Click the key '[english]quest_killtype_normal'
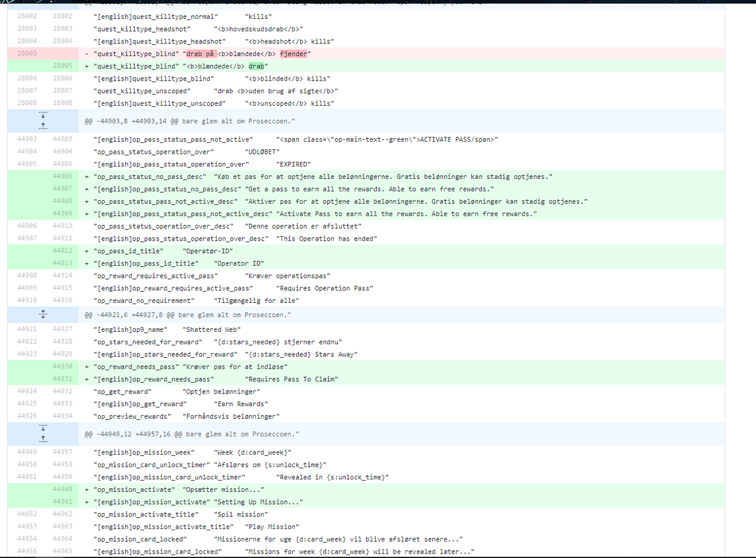The width and height of the screenshot is (756, 558). tap(156, 17)
